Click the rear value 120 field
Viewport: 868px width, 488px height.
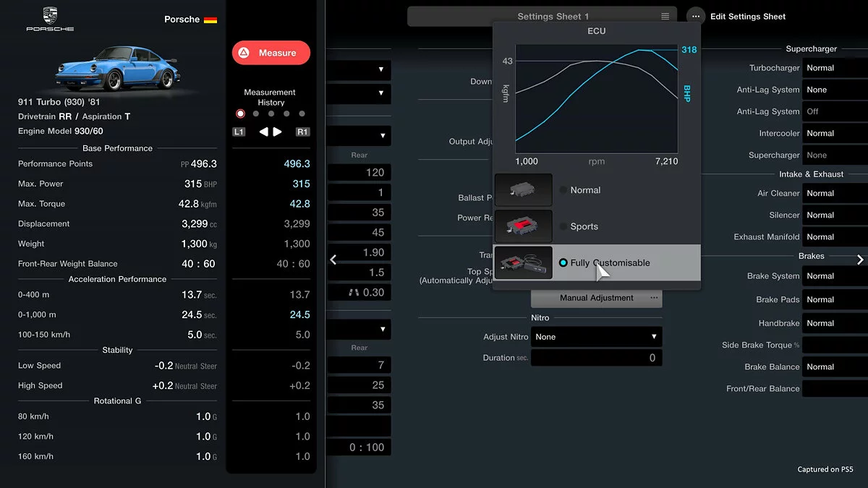(x=359, y=172)
